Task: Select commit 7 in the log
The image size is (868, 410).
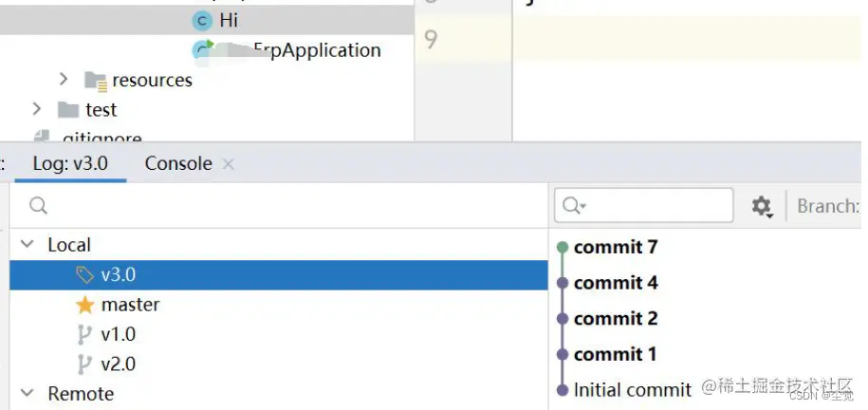Action: coord(616,247)
